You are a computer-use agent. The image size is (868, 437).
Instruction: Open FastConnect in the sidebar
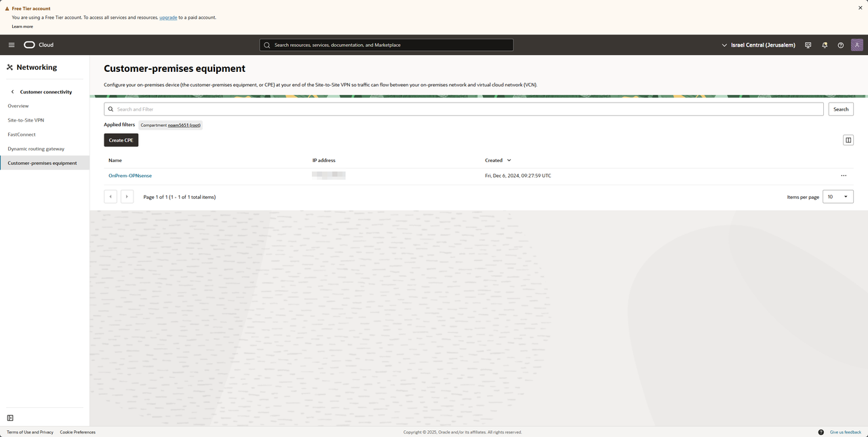22,134
